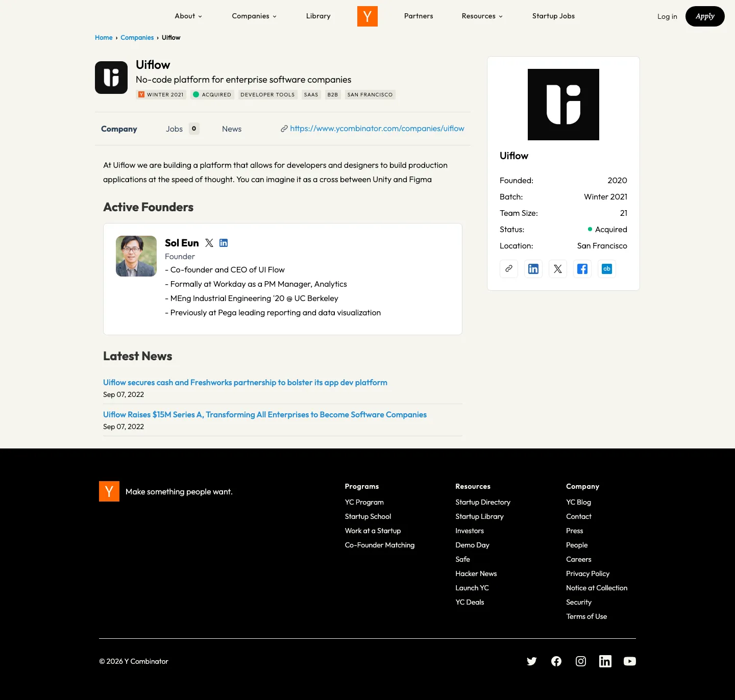Go to Home breadcrumb
The height and width of the screenshot is (700, 735).
coord(104,38)
